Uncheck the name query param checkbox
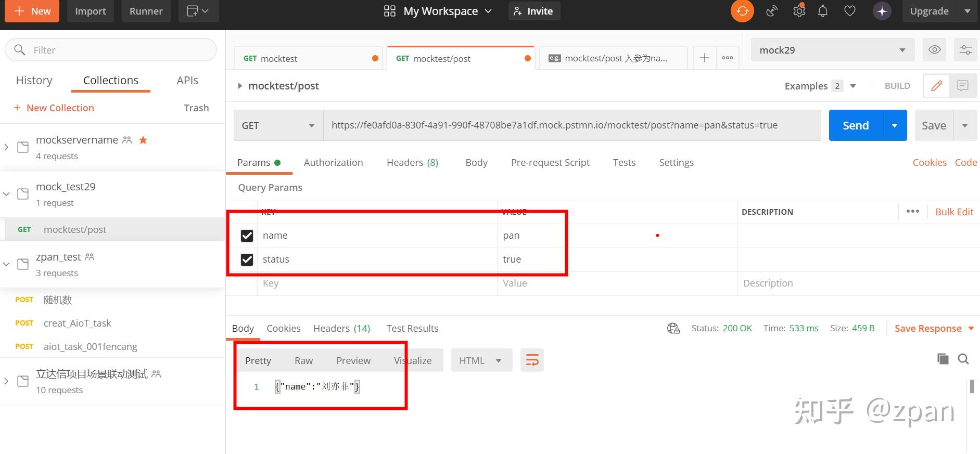The width and height of the screenshot is (980, 454). (x=247, y=236)
